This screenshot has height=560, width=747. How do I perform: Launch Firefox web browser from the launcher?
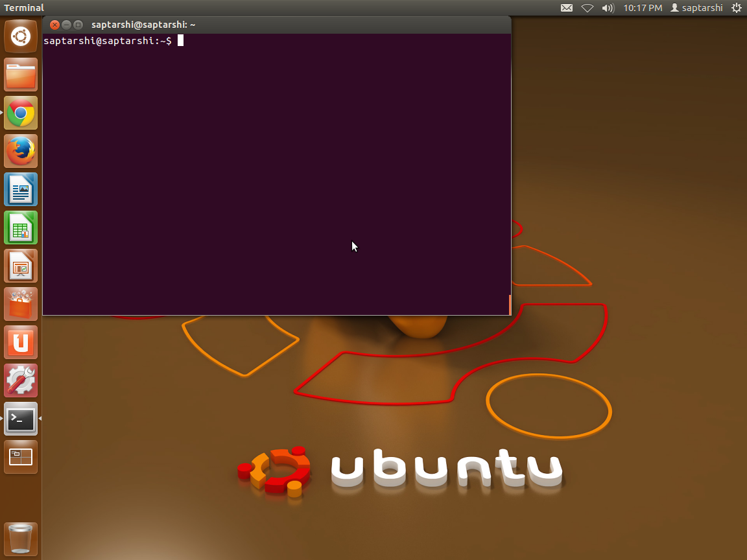pos(21,151)
